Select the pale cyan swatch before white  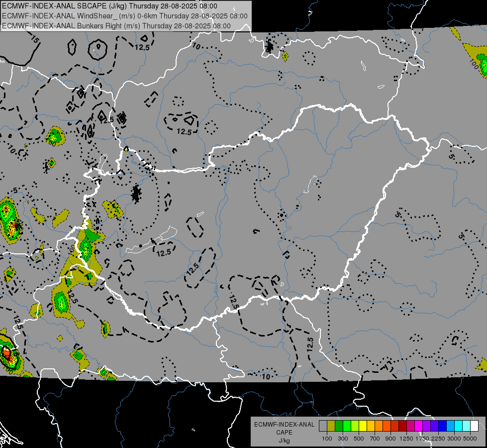(x=467, y=426)
